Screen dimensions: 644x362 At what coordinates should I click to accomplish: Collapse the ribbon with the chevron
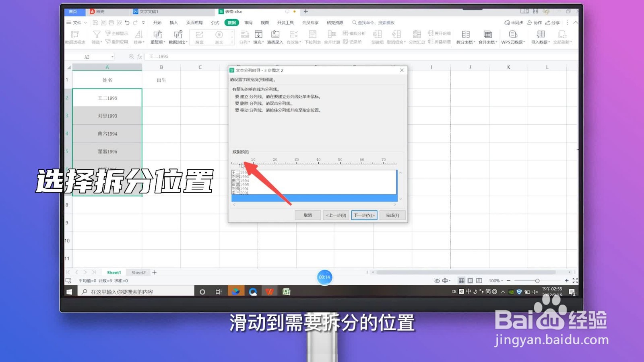(x=576, y=23)
